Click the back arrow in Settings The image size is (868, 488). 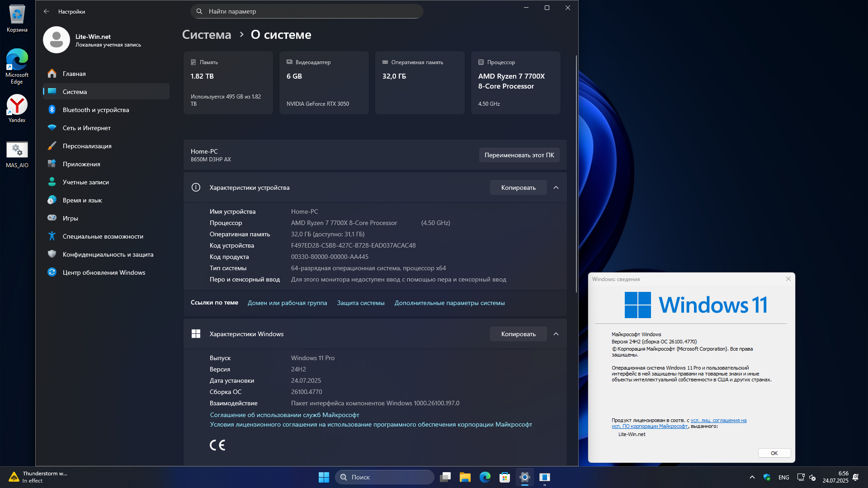[47, 11]
